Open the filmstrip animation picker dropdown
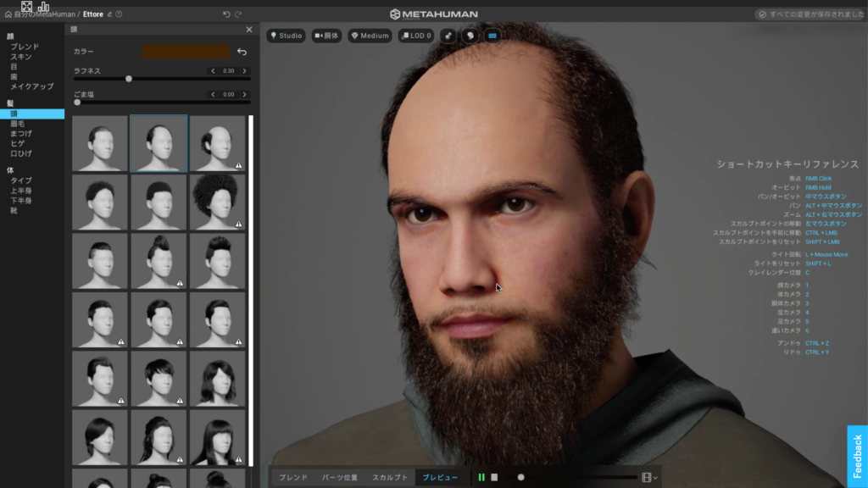The height and width of the screenshot is (488, 868). (649, 477)
